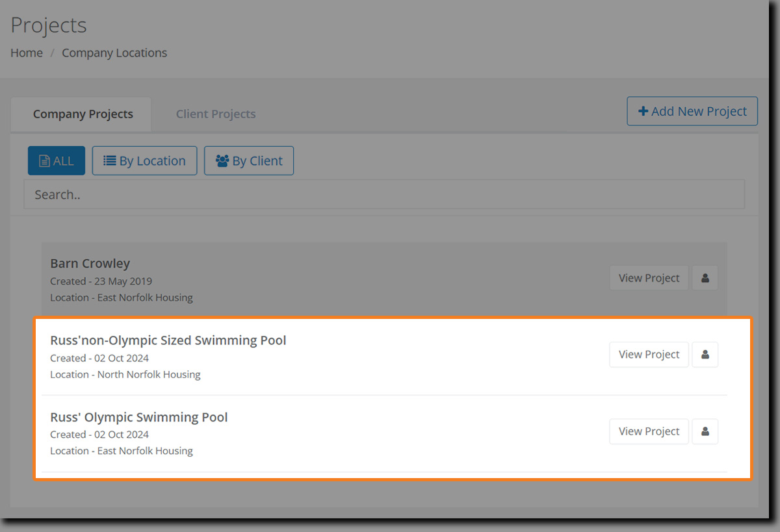Go to Home breadcrumb link
This screenshot has width=780, height=532.
(x=27, y=53)
